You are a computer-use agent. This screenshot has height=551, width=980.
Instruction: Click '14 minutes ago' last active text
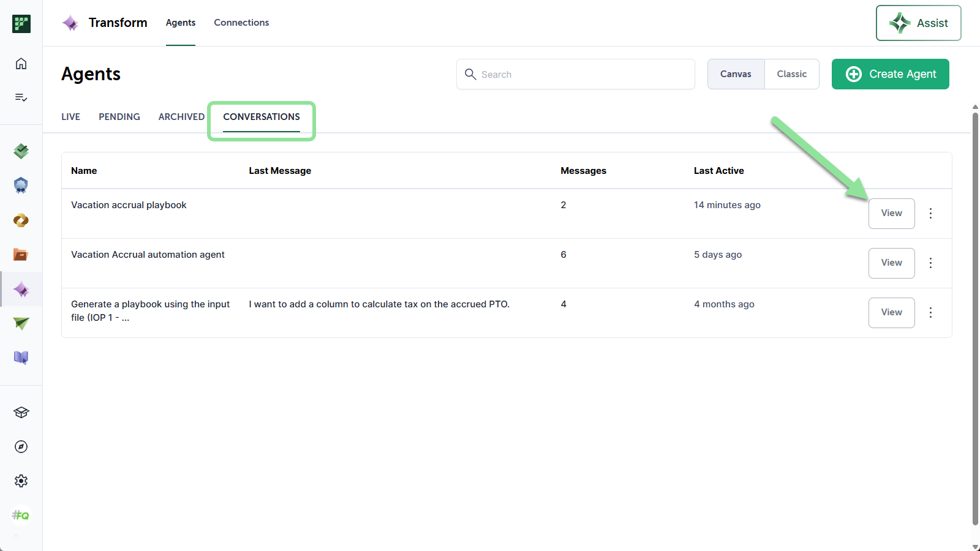(x=727, y=205)
